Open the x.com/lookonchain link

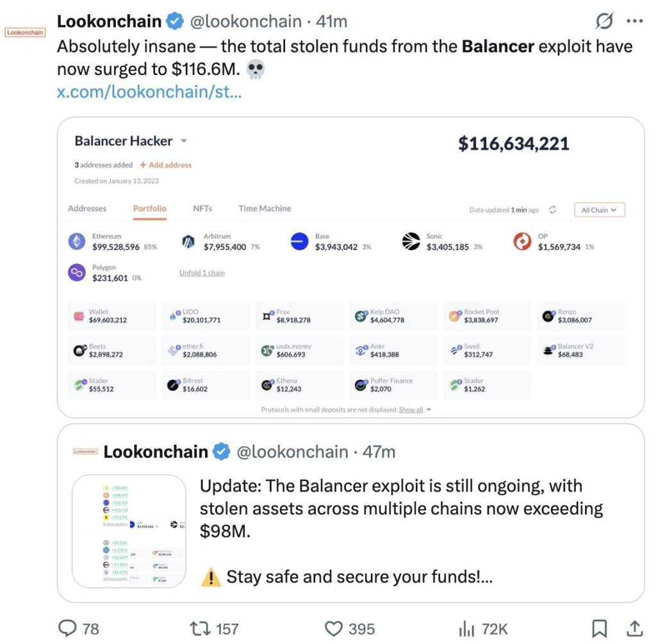pos(149,91)
